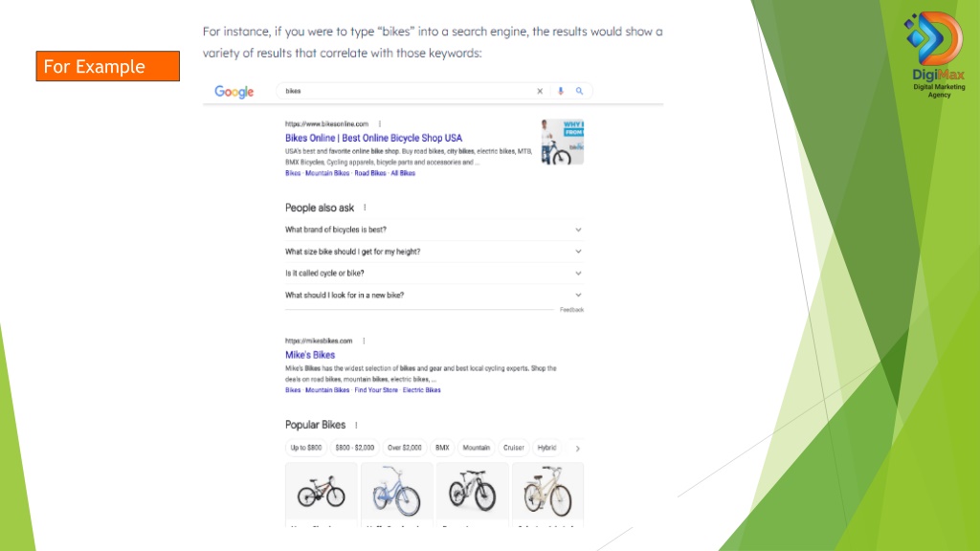This screenshot has width=980, height=551.
Task: Open the "Mike's Bikes" result link
Action: pyautogui.click(x=310, y=355)
